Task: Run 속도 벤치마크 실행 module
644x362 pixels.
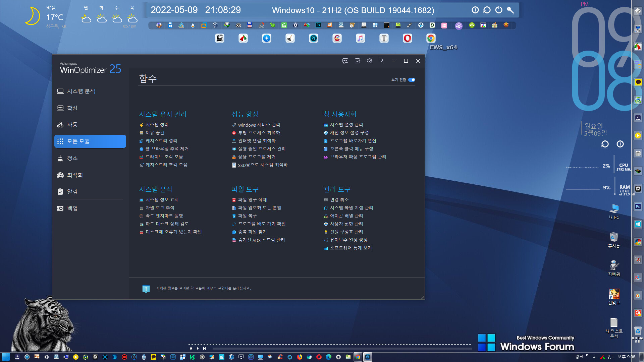Action: click(x=161, y=216)
